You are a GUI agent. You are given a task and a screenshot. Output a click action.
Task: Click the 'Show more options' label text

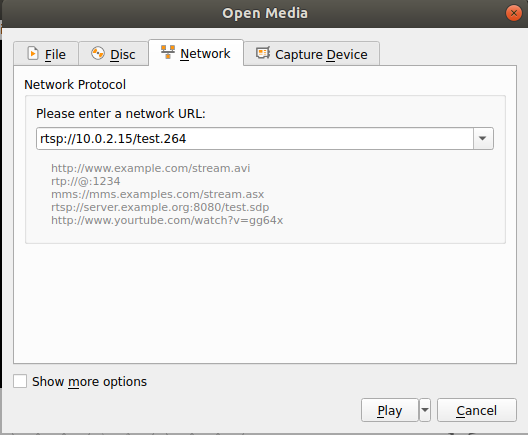(x=90, y=381)
